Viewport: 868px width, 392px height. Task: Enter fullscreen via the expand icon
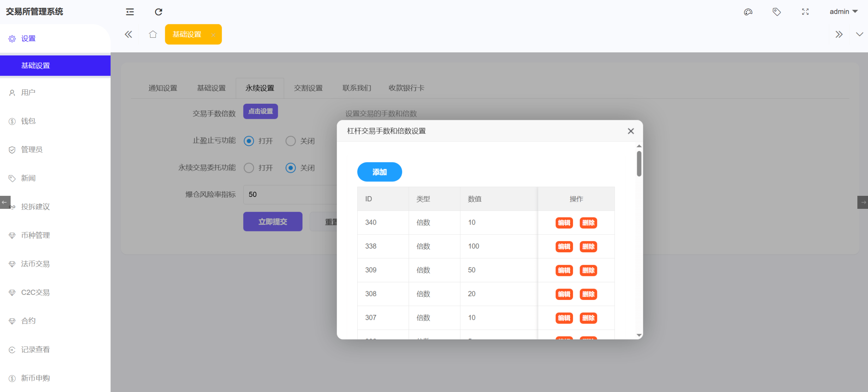805,12
